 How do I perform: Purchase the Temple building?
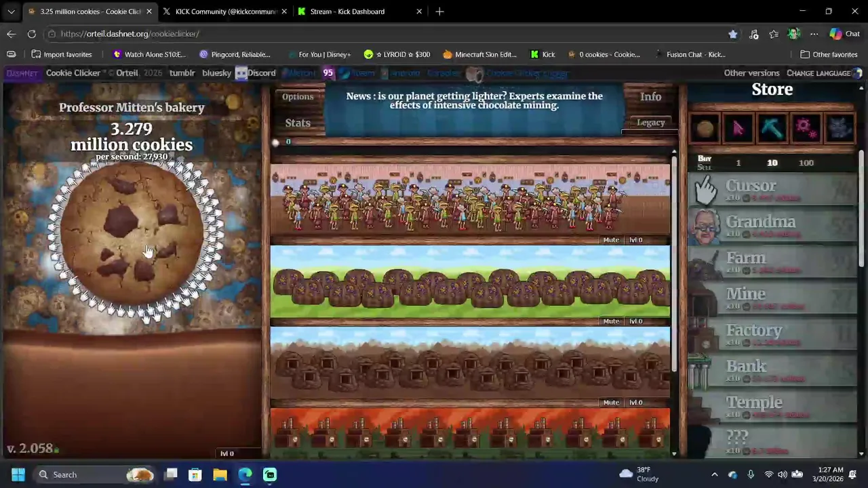click(x=772, y=407)
